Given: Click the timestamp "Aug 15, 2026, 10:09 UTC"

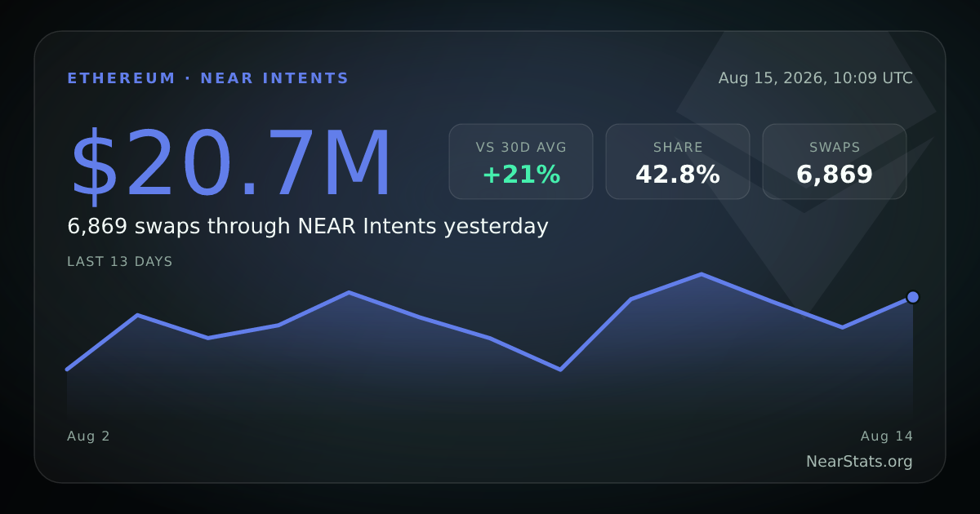Looking at the screenshot, I should tap(816, 78).
